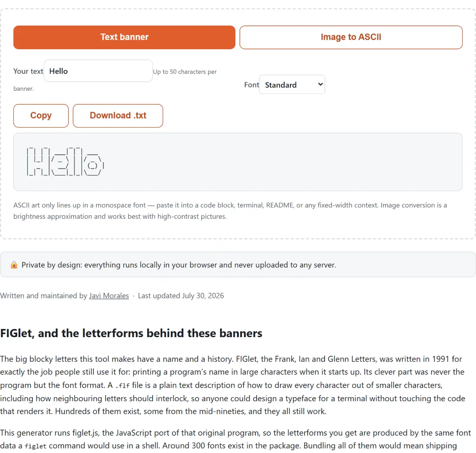Click empty area of the output preview box
This screenshot has width=476, height=453.
282,162
